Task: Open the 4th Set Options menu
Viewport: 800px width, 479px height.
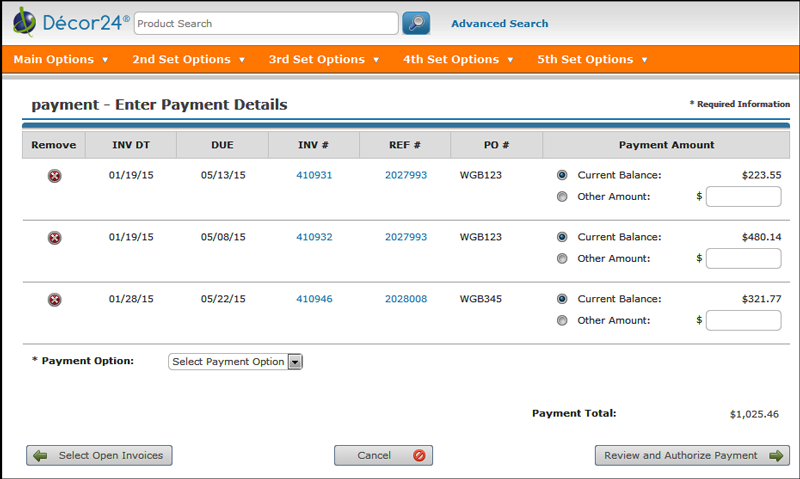Action: click(x=458, y=60)
